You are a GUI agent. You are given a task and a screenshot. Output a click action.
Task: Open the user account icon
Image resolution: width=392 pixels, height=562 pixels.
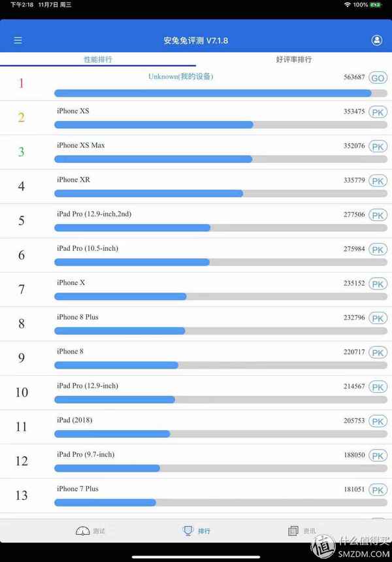pos(377,40)
